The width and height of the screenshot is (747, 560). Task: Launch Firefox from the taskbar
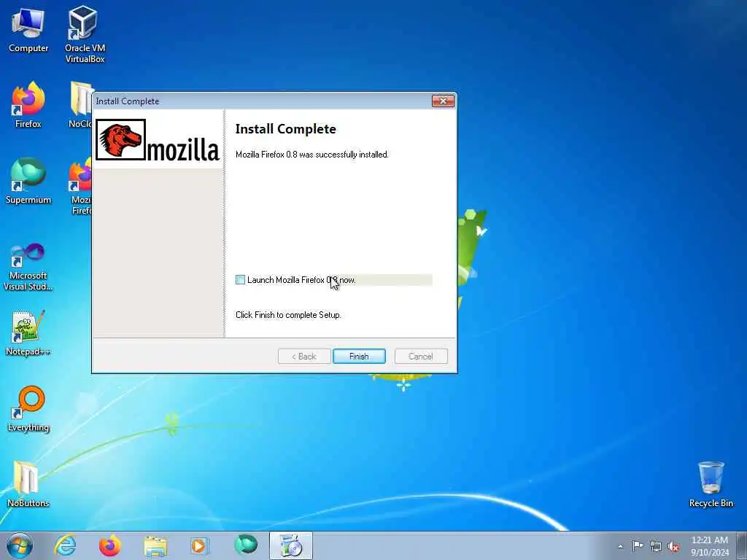tap(110, 545)
